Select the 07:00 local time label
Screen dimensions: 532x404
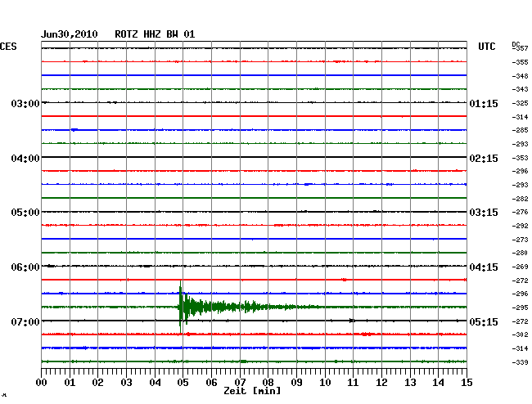(25, 321)
